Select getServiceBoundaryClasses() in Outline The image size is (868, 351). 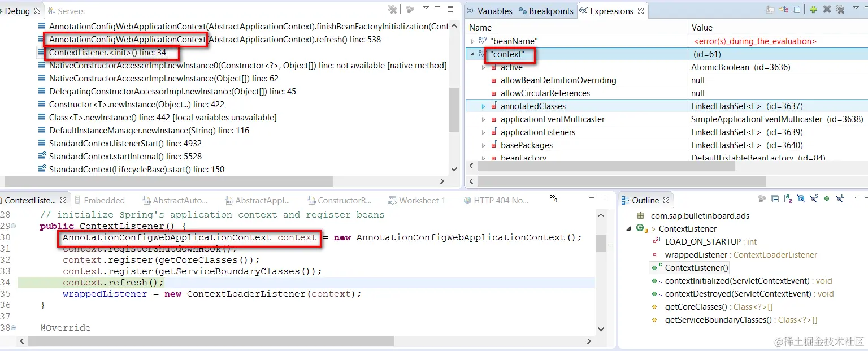(734, 320)
